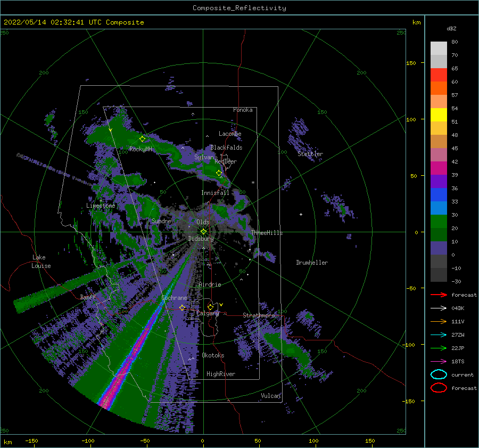Image resolution: width=479 pixels, height=448 pixels.
Task: Click the 'current' legend label
Action: (x=463, y=374)
